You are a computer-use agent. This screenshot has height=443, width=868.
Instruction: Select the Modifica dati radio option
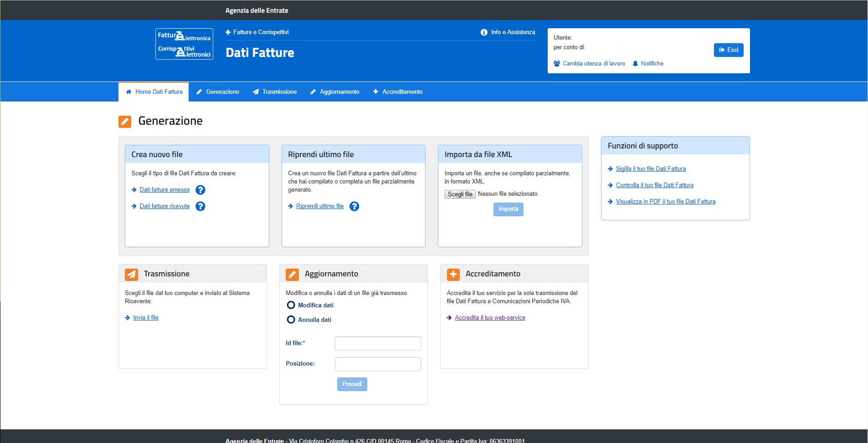point(291,305)
